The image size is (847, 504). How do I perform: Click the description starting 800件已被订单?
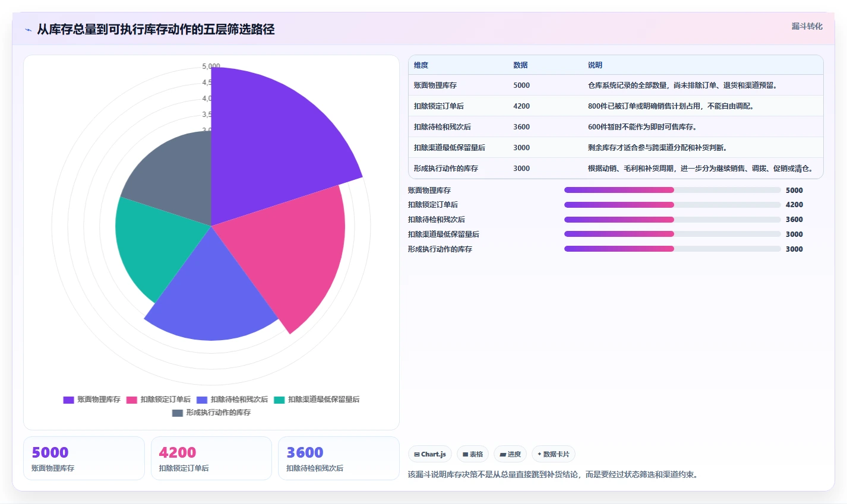672,106
